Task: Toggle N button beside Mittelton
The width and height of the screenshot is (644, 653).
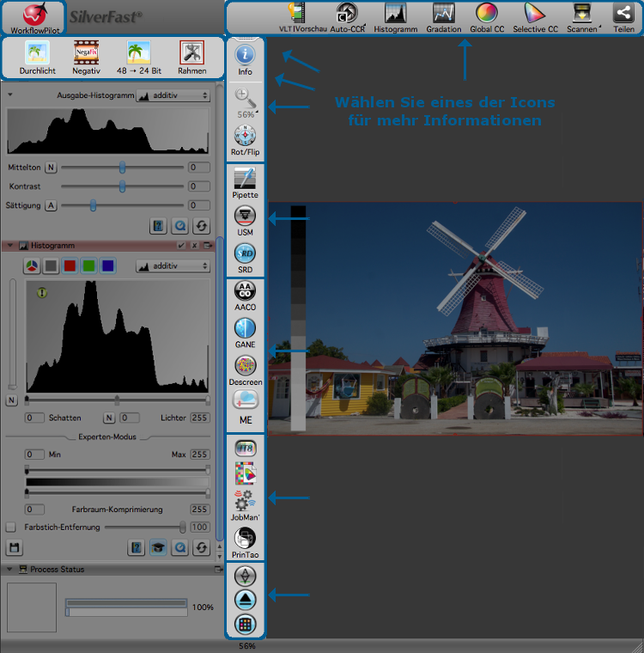Action: pos(51,168)
